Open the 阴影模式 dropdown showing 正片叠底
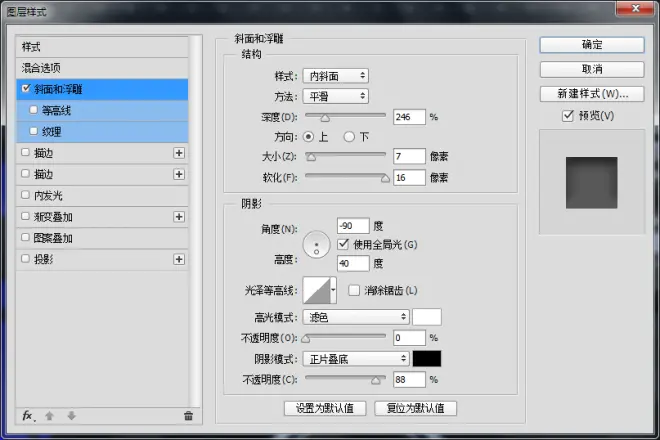660x440 pixels. tap(356, 359)
